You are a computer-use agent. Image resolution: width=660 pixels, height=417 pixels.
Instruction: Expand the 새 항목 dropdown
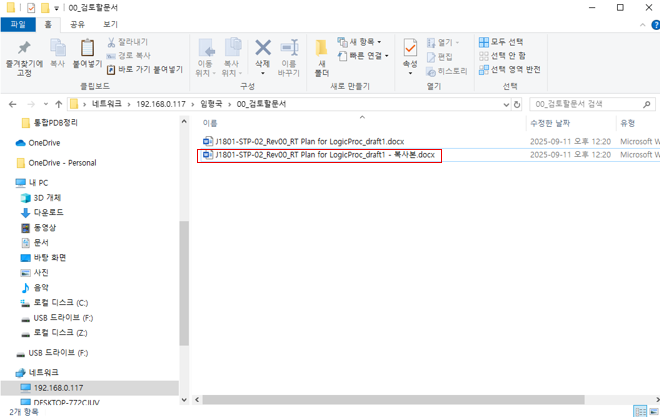click(x=364, y=42)
